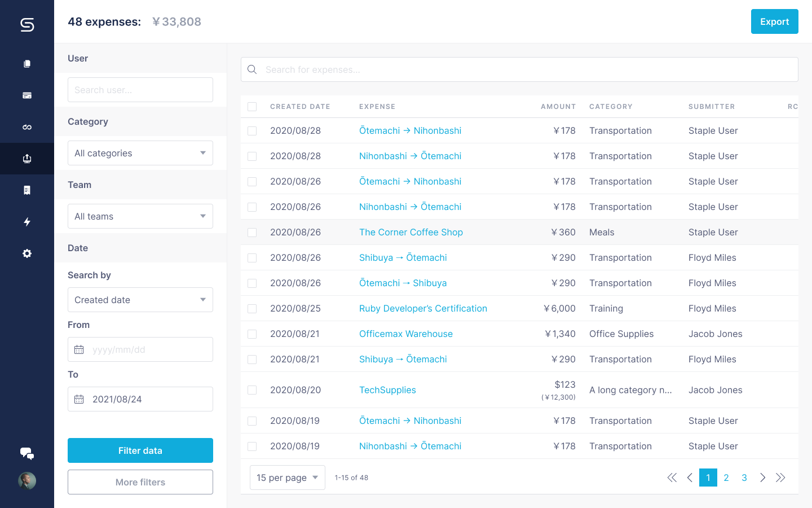Go to results page 2

(726, 477)
